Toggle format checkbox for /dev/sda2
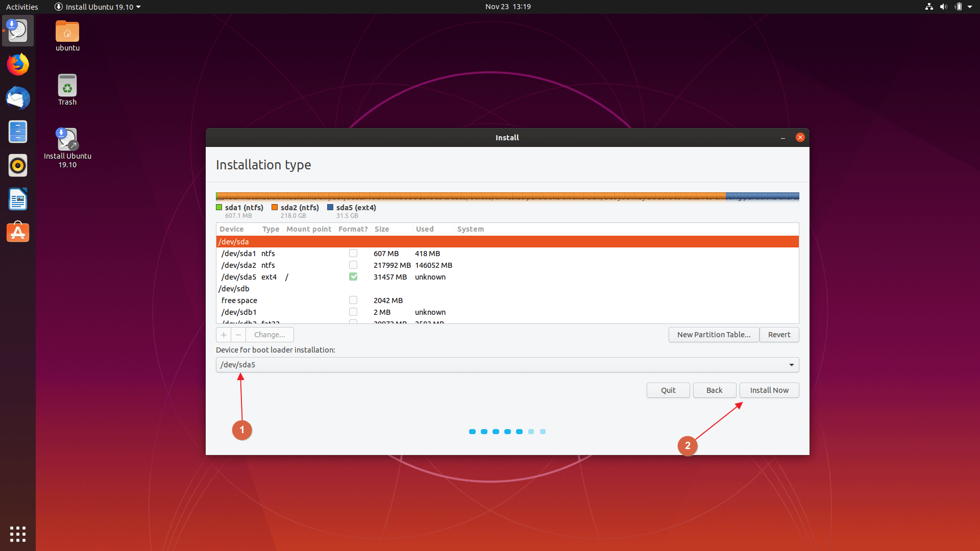This screenshot has width=980, height=551. 353,265
